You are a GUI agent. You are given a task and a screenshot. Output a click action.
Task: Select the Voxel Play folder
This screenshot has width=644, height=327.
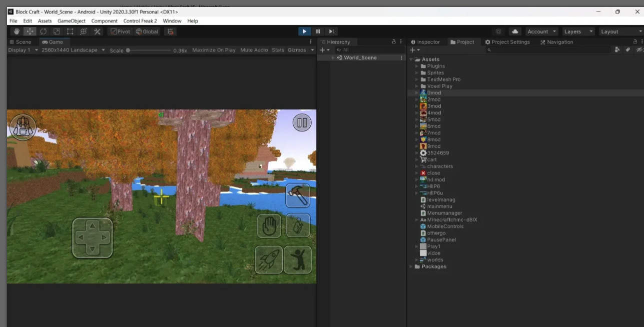[436, 86]
